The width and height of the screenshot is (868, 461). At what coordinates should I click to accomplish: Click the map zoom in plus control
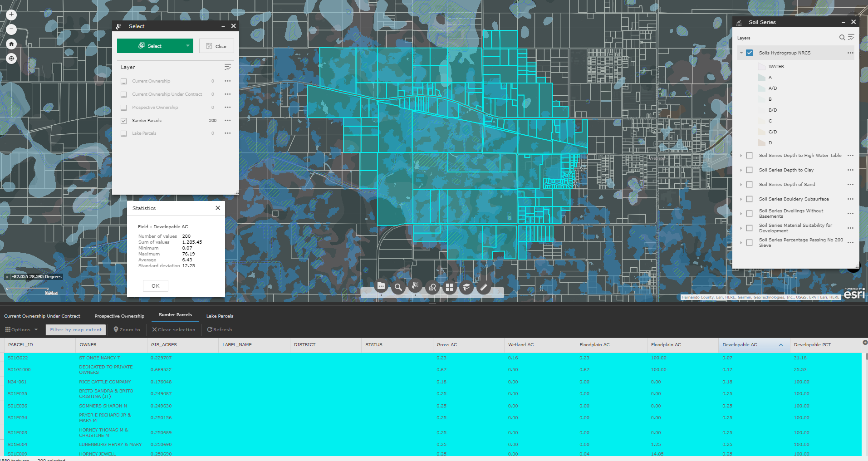11,15
